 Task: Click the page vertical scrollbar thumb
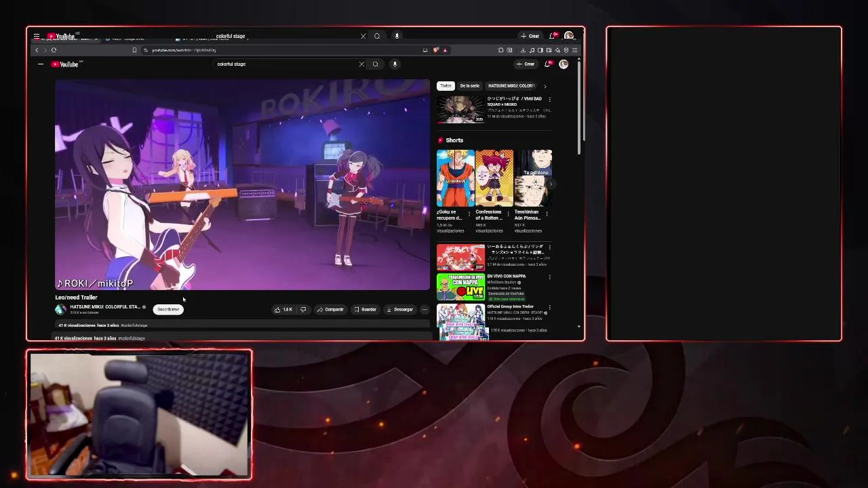click(x=578, y=108)
